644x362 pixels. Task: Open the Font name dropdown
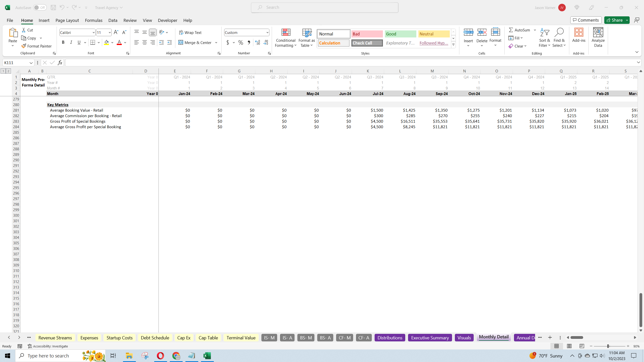point(94,32)
